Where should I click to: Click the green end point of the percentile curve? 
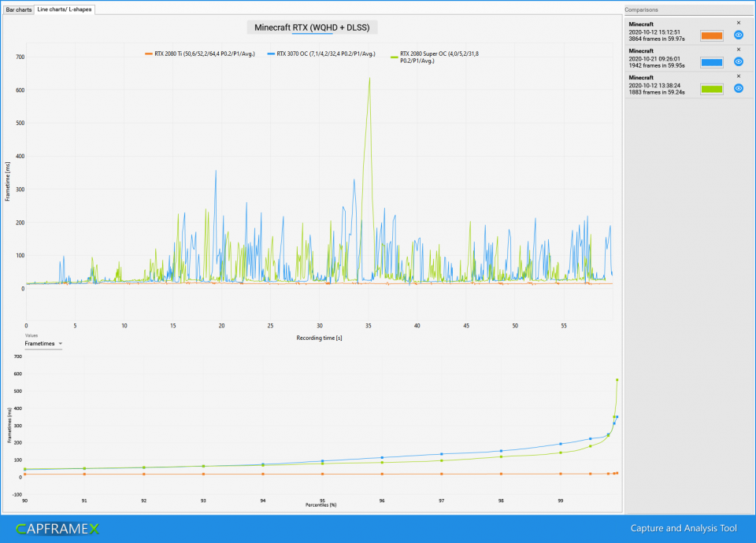tap(617, 379)
